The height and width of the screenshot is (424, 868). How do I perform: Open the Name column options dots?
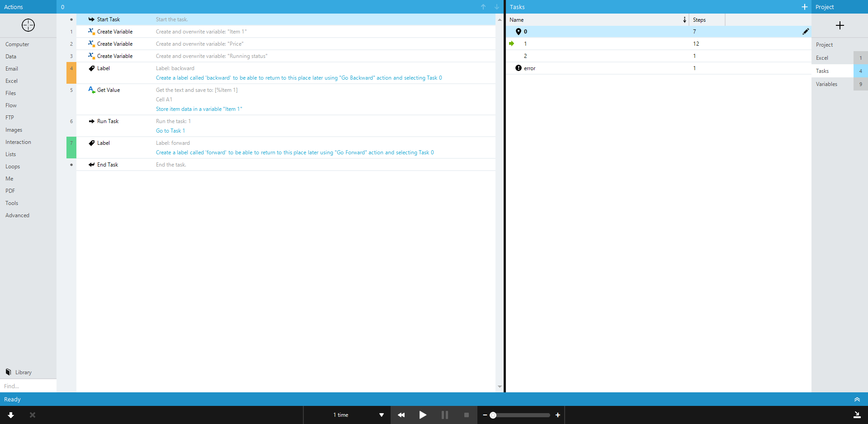tap(684, 20)
